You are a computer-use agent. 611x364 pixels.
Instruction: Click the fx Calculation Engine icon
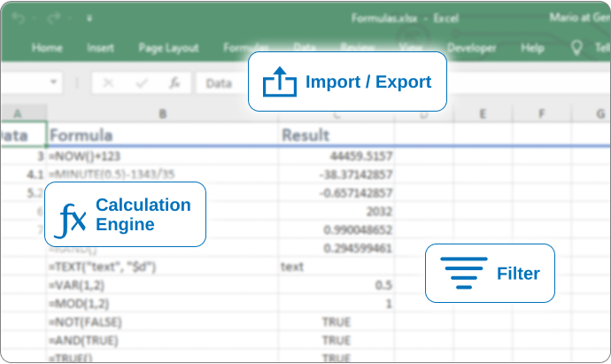[x=70, y=221]
